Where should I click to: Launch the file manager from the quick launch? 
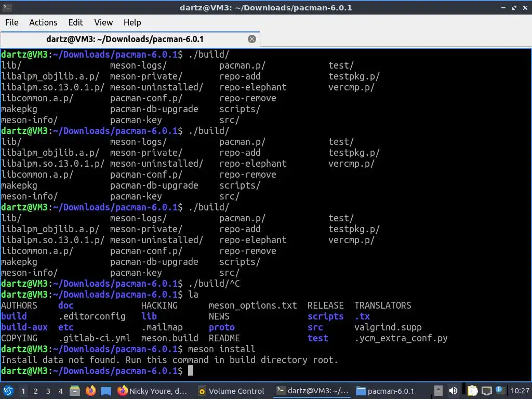(x=75, y=391)
